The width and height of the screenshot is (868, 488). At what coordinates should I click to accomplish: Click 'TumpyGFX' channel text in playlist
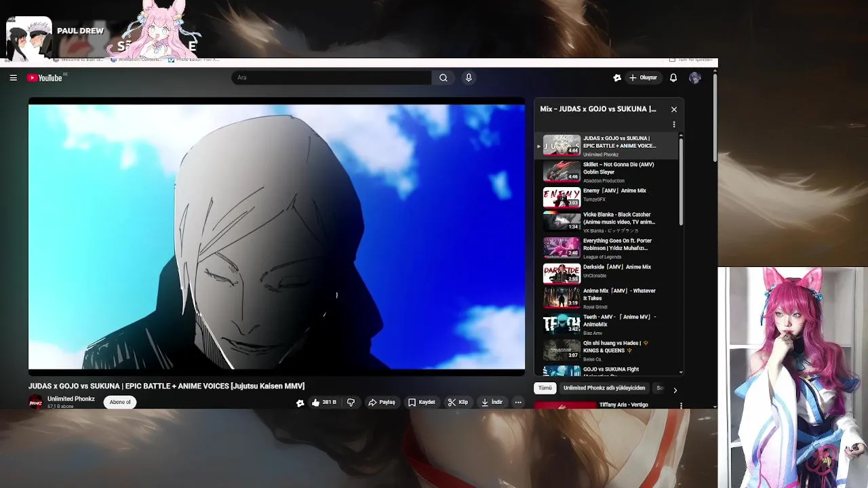pos(594,200)
